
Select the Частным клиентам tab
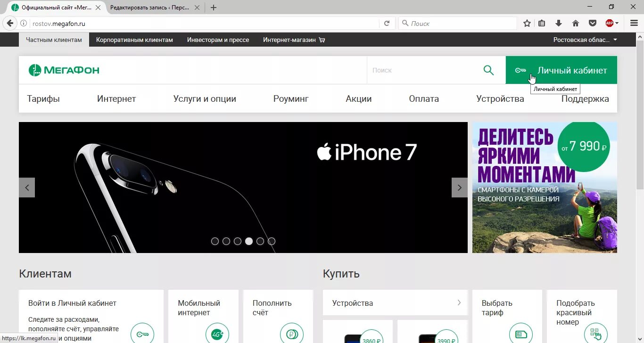pos(54,40)
